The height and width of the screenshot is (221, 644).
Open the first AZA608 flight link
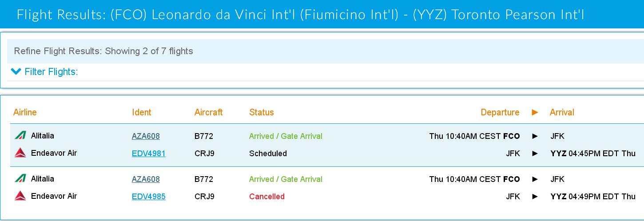tap(146, 136)
